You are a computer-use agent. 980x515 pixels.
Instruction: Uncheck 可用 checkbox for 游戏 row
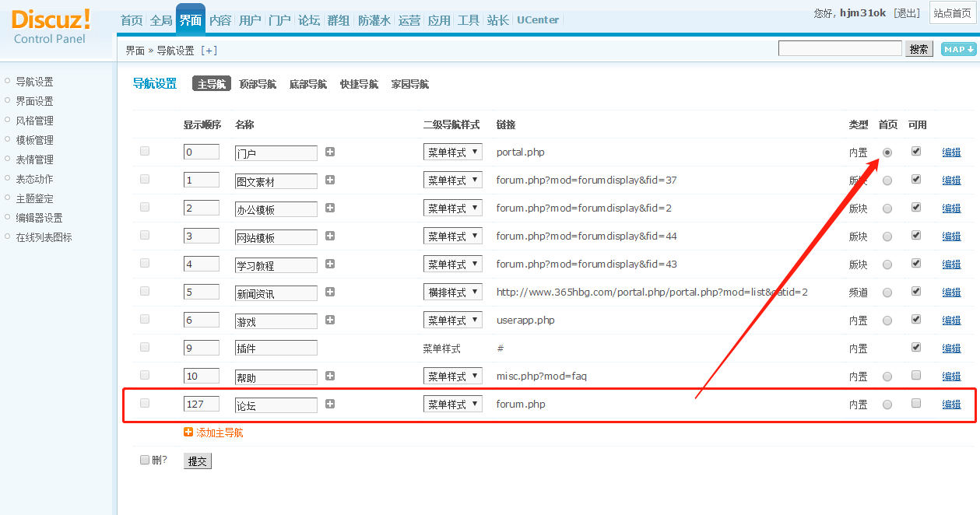click(x=916, y=319)
